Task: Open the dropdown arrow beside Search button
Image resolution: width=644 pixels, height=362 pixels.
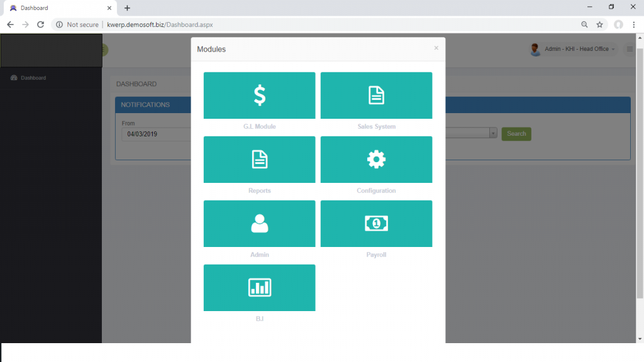Action: (493, 133)
